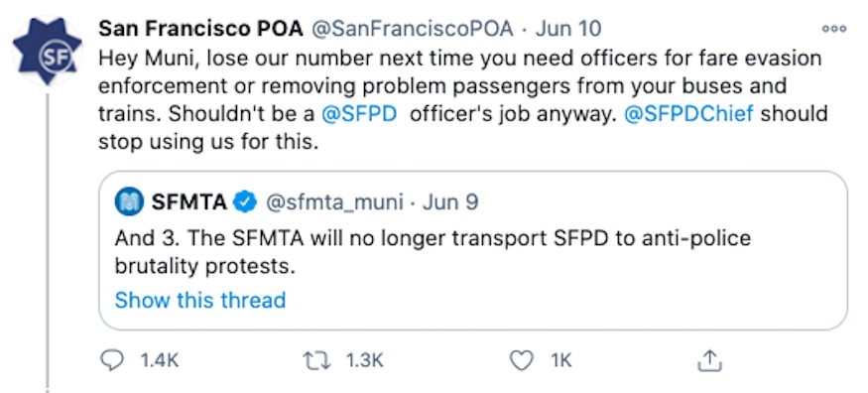Open the San Francisco POA profile avatar
This screenshot has width=868, height=393.
(48, 51)
